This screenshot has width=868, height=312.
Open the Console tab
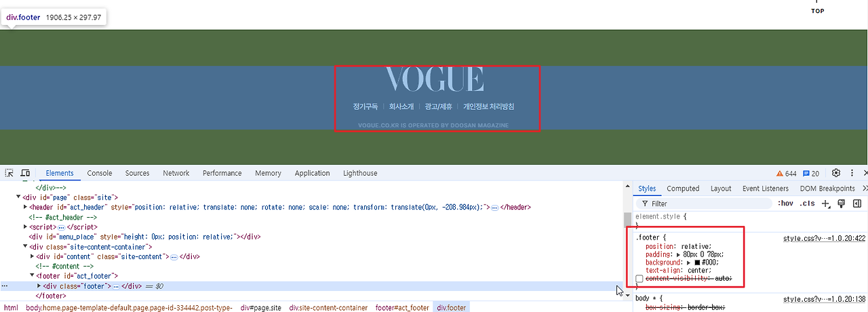100,173
